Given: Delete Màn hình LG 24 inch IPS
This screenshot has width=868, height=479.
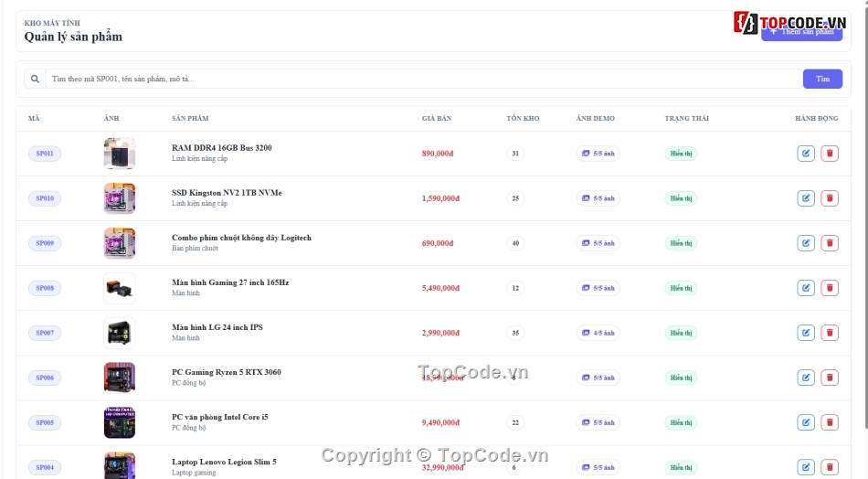Looking at the screenshot, I should (830, 333).
